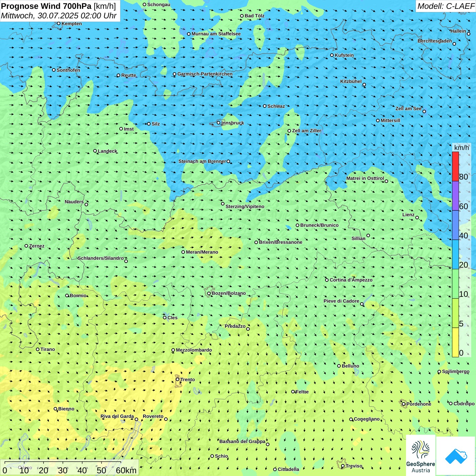476x476 pixels.
Task: Click the "Hallein" city label
Action: click(x=458, y=31)
